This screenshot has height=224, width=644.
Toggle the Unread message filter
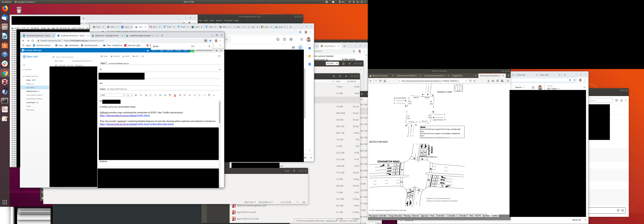(x=62, y=65)
